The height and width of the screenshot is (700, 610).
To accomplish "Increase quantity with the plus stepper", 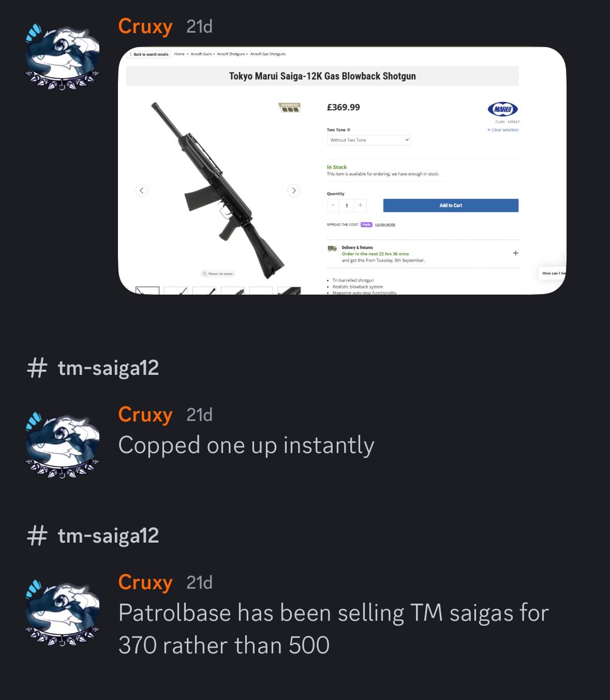I will click(360, 206).
